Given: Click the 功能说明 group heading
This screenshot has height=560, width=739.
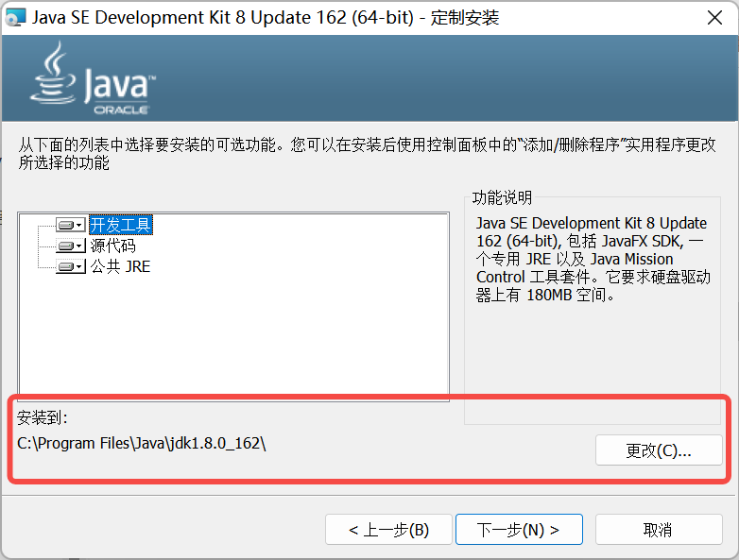Looking at the screenshot, I should 502,197.
